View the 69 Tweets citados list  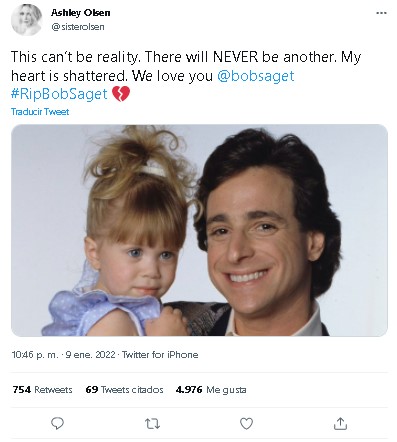(124, 390)
